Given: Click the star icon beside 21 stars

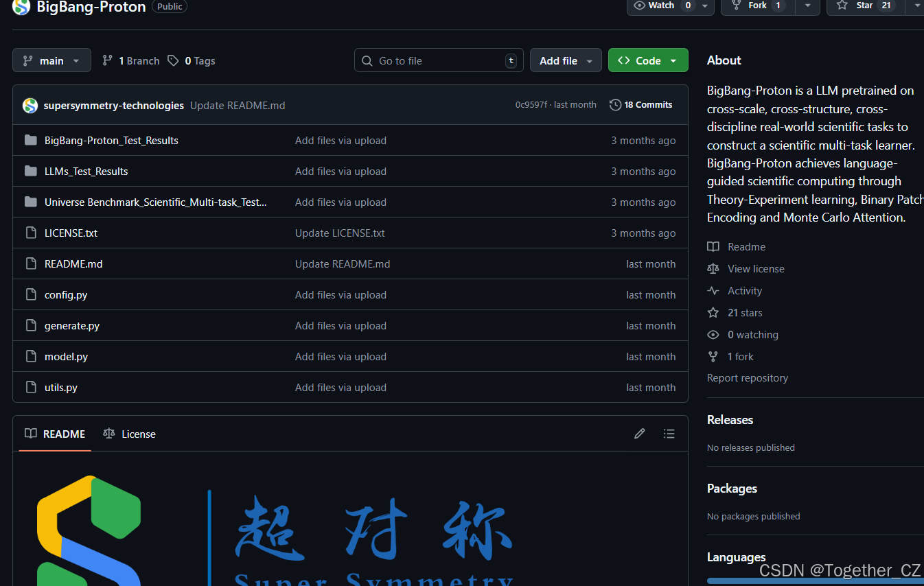Looking at the screenshot, I should click(713, 312).
